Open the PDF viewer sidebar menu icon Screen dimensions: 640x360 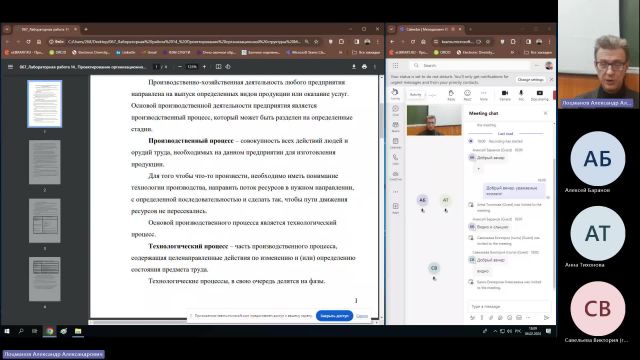pyautogui.click(x=11, y=67)
